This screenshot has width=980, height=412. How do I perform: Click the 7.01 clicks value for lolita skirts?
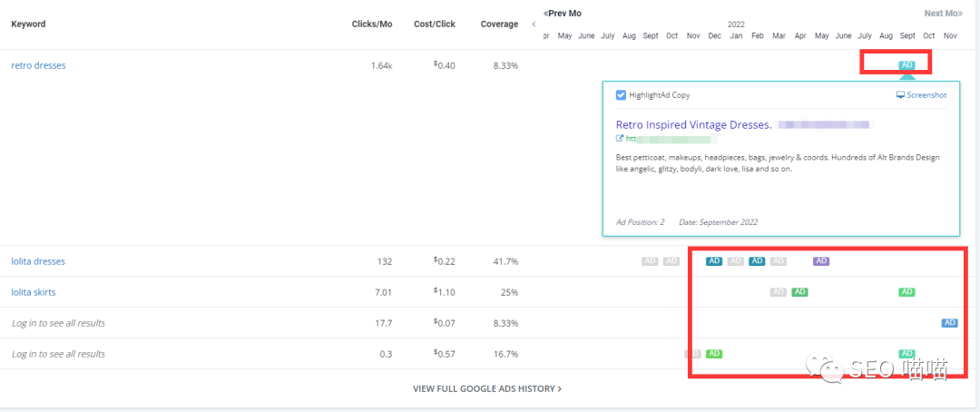coord(384,292)
